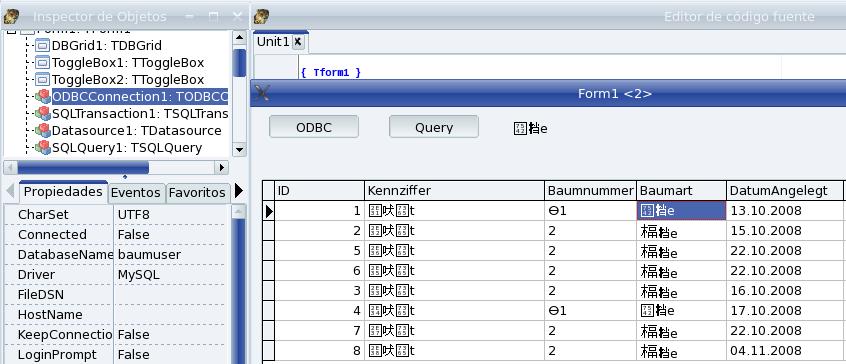Click the Datasource1 database icon
The height and width of the screenshot is (364, 846).
tap(42, 131)
